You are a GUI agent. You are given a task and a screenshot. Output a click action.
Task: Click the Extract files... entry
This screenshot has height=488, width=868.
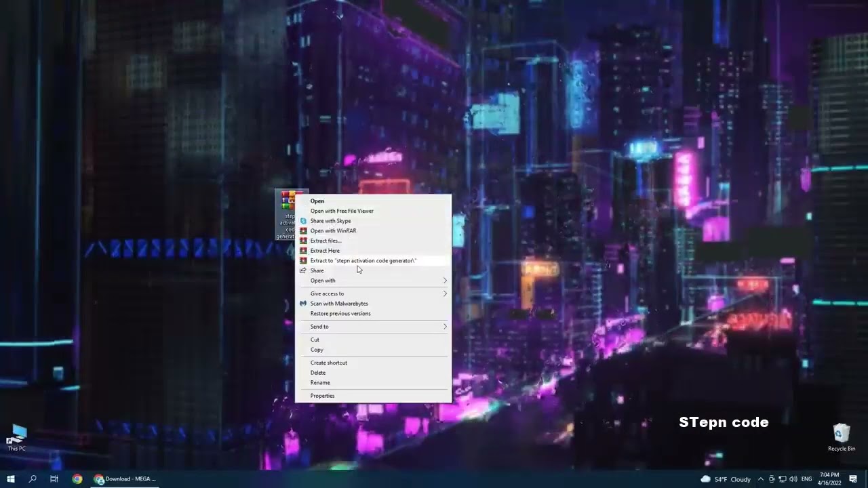coord(373,241)
